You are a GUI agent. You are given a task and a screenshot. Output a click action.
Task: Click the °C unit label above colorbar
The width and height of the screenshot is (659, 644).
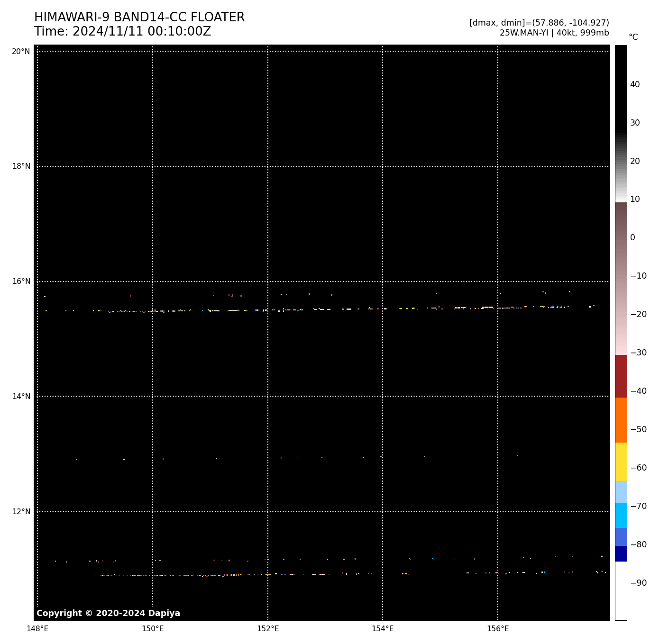(633, 37)
